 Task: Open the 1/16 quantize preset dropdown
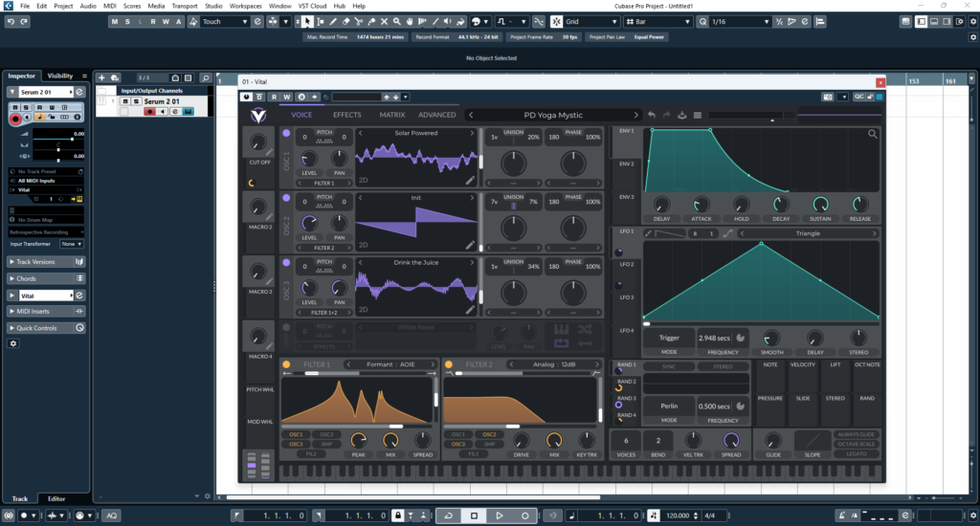[740, 21]
